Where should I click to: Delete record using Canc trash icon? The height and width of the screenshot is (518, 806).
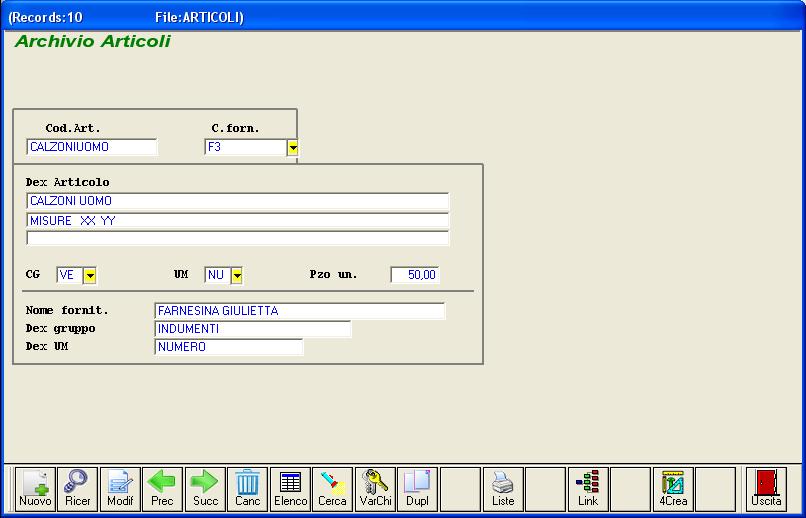[248, 488]
